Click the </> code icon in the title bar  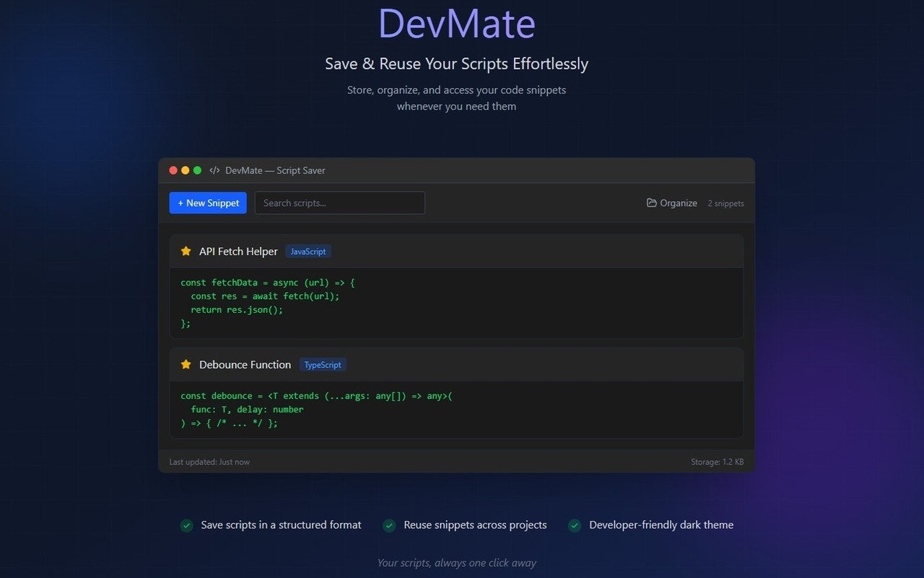tap(214, 171)
